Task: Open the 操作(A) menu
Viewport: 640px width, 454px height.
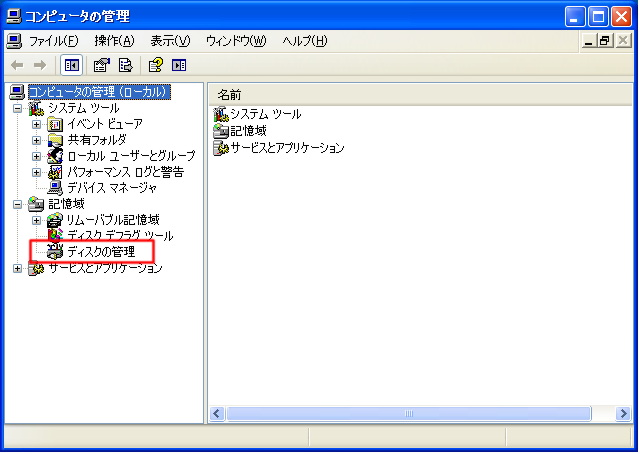Action: click(x=114, y=41)
